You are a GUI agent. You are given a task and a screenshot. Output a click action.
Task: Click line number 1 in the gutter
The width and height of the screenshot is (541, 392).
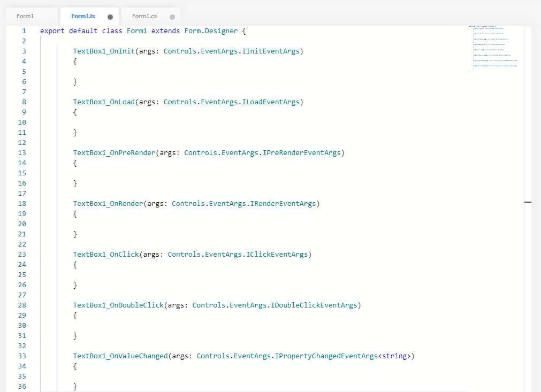[24, 31]
